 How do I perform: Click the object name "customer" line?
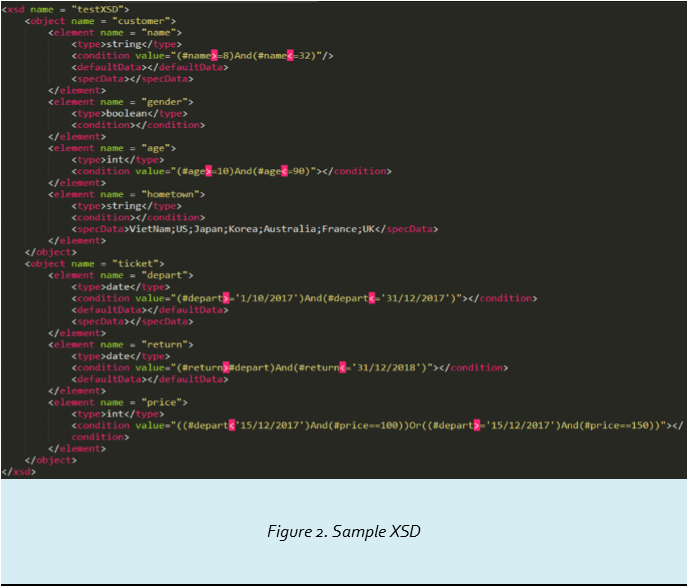[x=101, y=21]
